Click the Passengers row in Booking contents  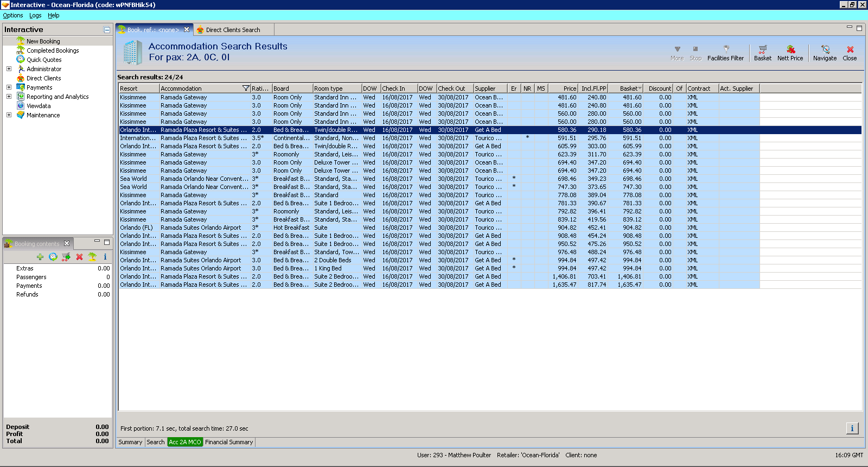[x=58, y=277]
